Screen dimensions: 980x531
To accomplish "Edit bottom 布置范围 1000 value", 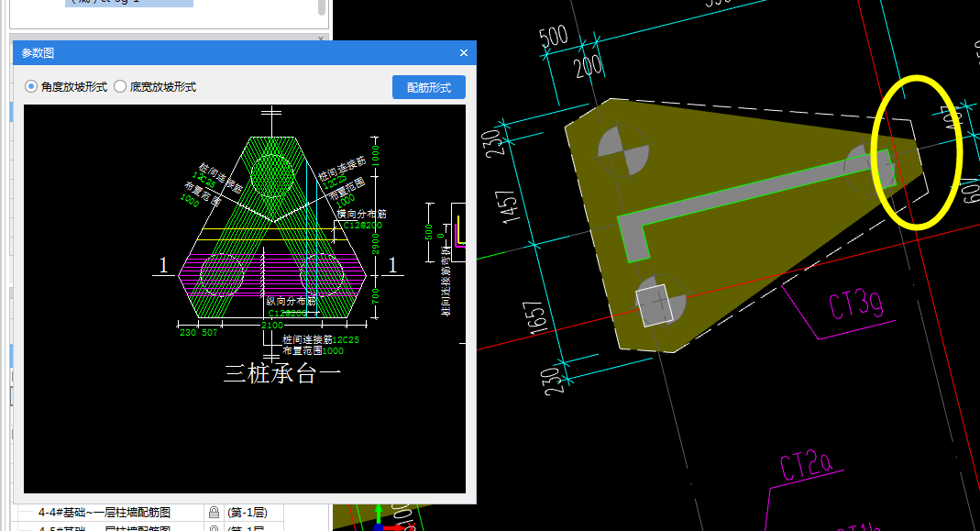I will (x=333, y=351).
